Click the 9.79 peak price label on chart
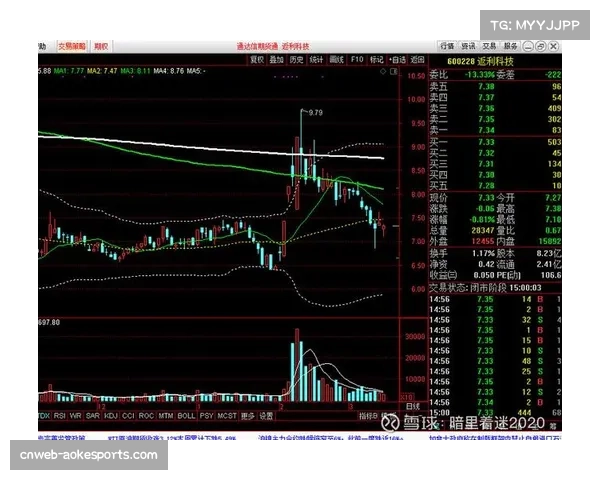Viewport: 600px width, 480px height. point(315,113)
